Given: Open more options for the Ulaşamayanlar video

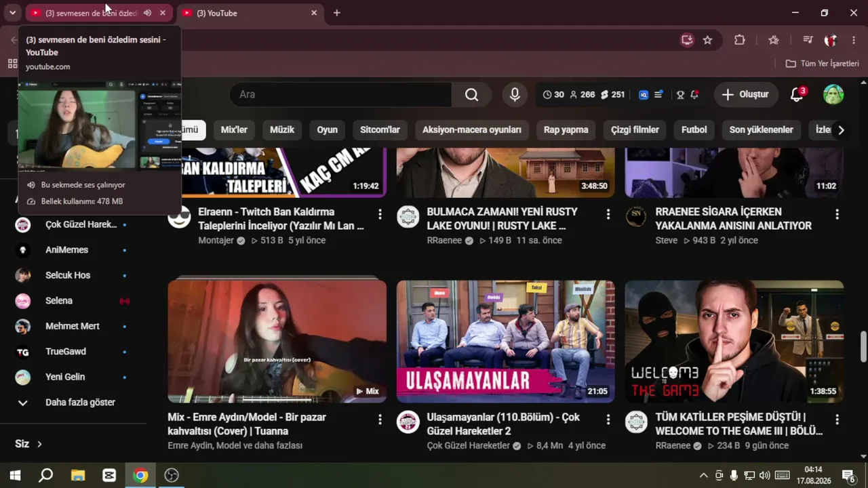Looking at the screenshot, I should click(608, 420).
